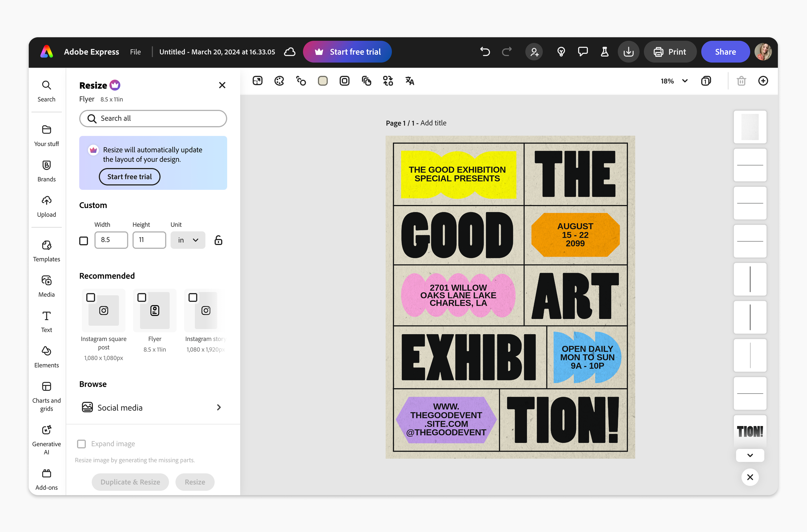Click the rounded square icon in toolbar

pyautogui.click(x=344, y=81)
